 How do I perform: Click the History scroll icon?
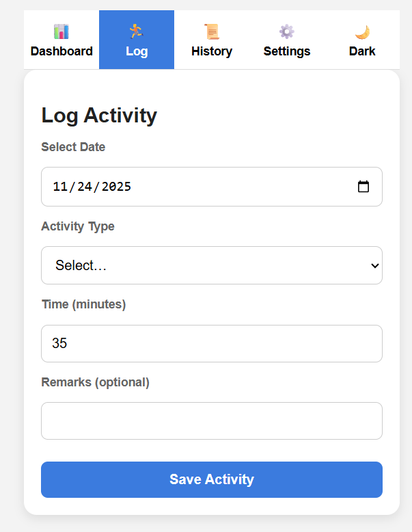pyautogui.click(x=212, y=31)
